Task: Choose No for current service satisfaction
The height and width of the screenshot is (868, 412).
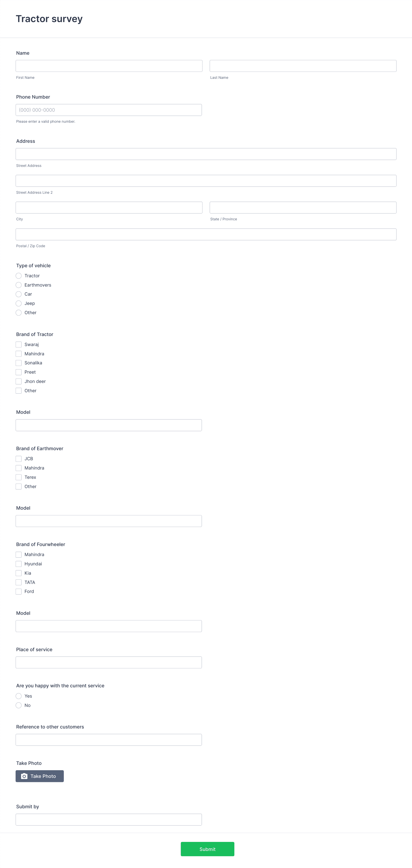Action: tap(19, 705)
